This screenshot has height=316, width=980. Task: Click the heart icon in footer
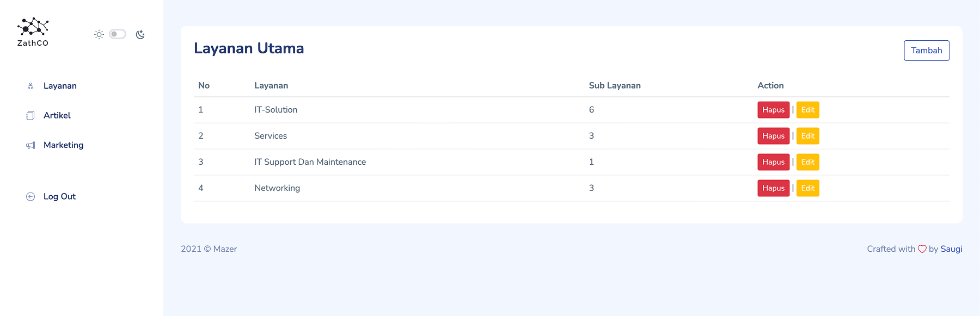click(922, 249)
